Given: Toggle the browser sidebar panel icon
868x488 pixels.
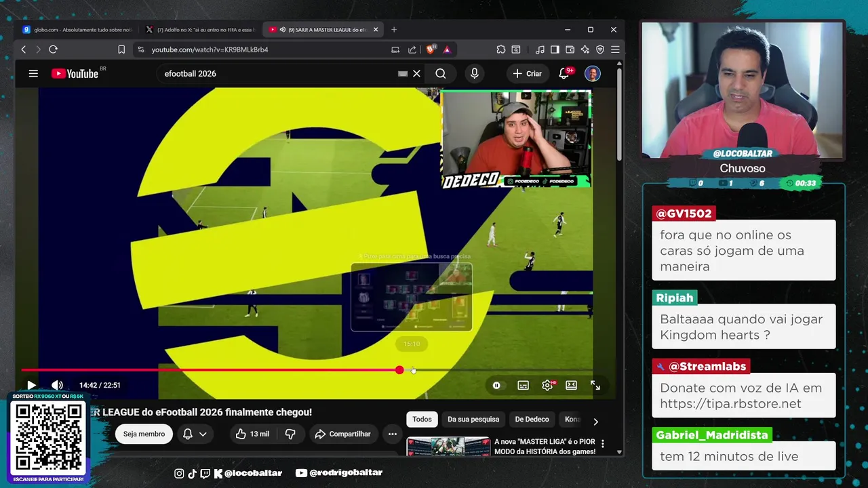Looking at the screenshot, I should pos(555,49).
